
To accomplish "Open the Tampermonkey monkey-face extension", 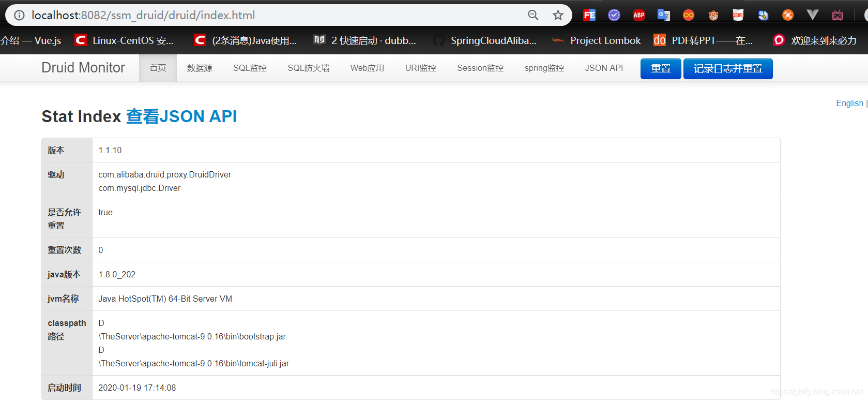I will pyautogui.click(x=713, y=15).
